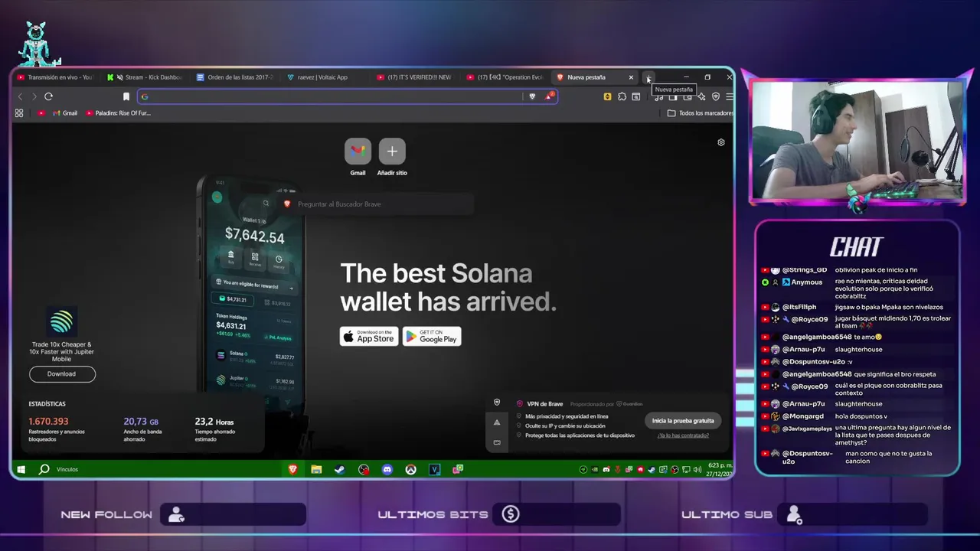Open File Explorer from the taskbar
The height and width of the screenshot is (551, 980).
pyautogui.click(x=316, y=469)
